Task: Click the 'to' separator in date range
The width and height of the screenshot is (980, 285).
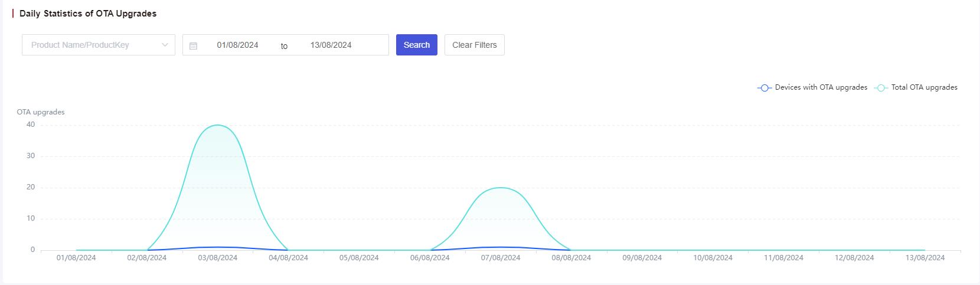Action: [284, 46]
